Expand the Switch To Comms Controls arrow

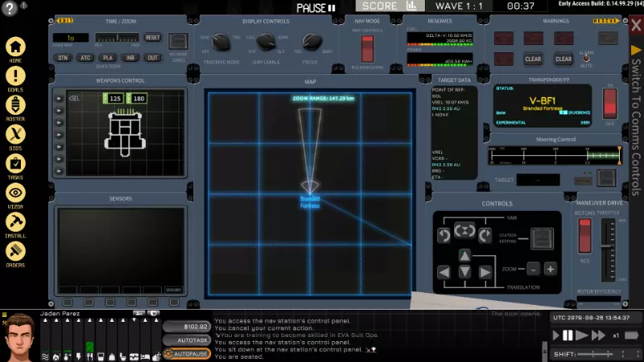(x=636, y=50)
